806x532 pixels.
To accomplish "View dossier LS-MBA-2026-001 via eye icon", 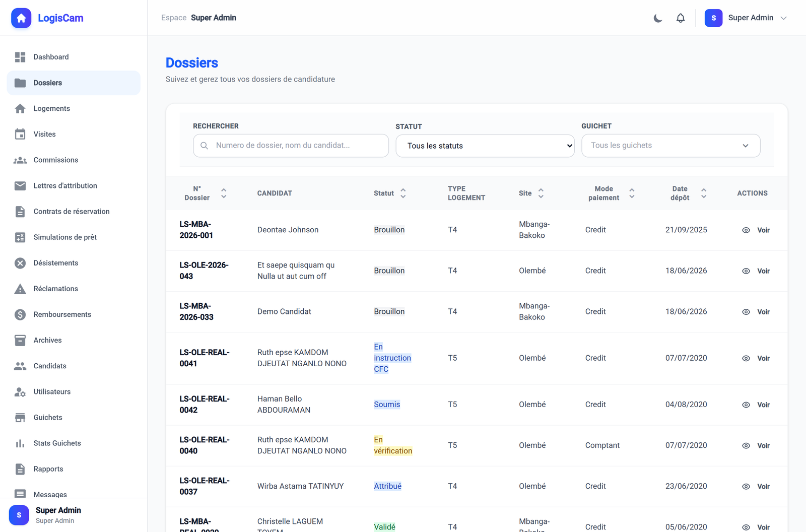I will coord(746,230).
